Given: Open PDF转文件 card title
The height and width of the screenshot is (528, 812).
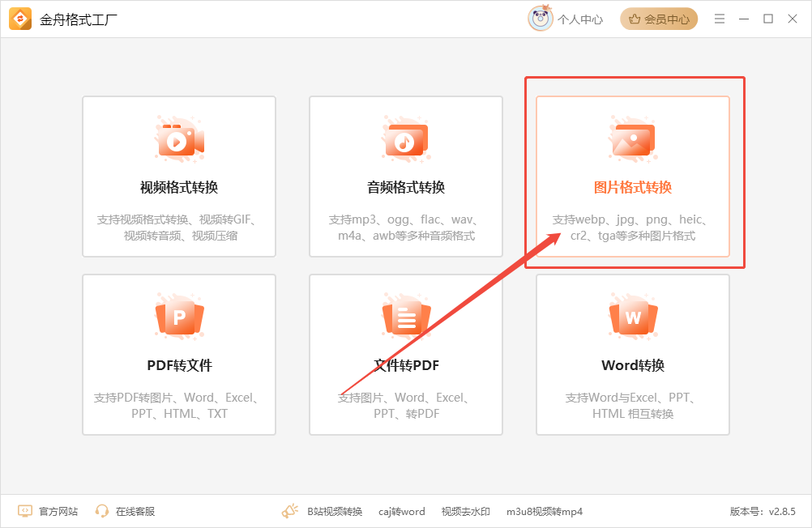Looking at the screenshot, I should click(x=179, y=365).
